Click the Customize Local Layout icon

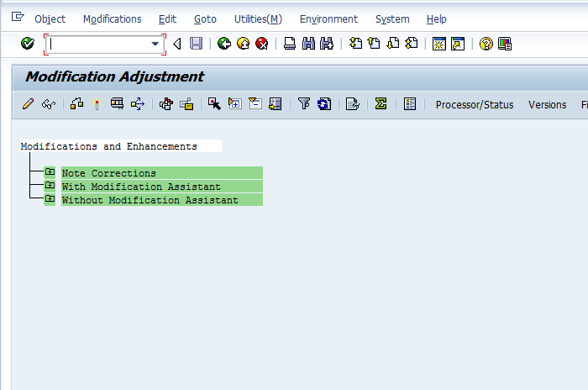pos(505,44)
